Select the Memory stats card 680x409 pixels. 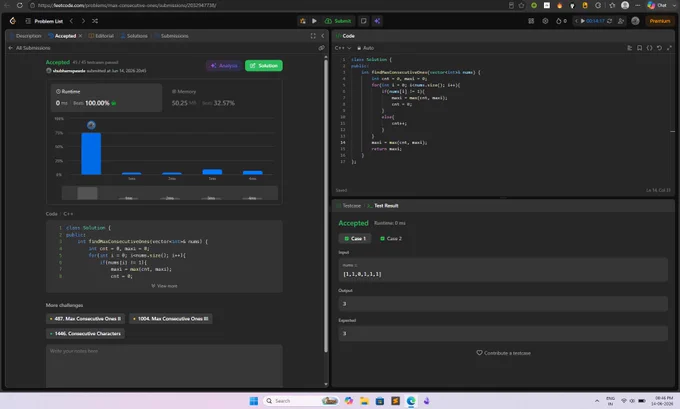[221, 98]
